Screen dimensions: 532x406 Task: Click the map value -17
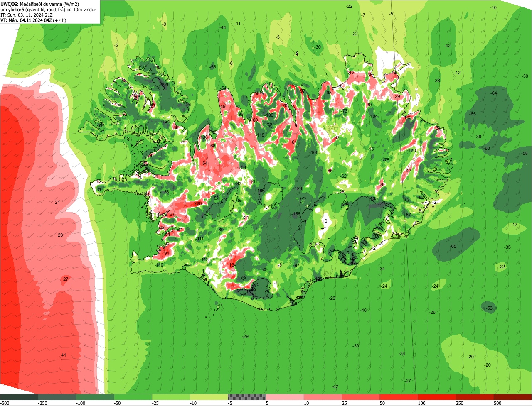point(515,225)
